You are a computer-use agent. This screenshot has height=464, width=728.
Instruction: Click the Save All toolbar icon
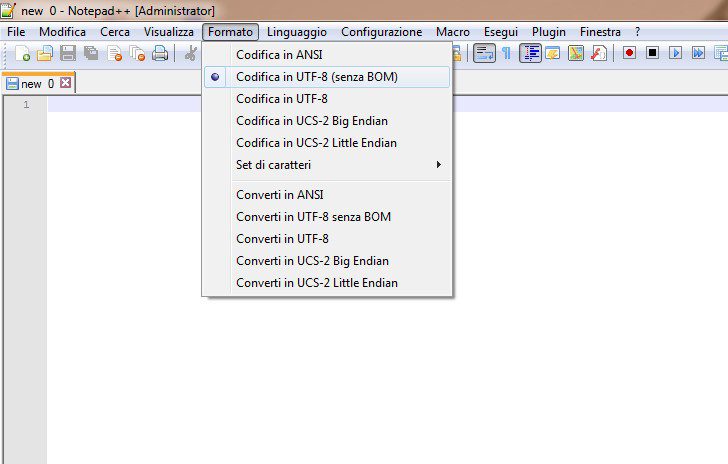[91, 54]
